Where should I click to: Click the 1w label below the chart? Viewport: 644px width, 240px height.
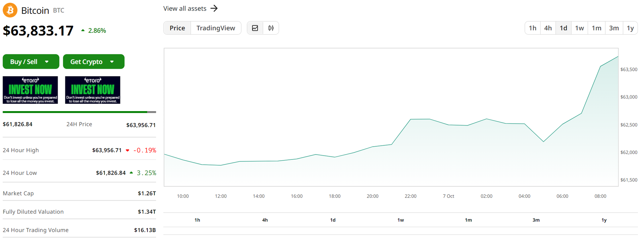tap(401, 220)
